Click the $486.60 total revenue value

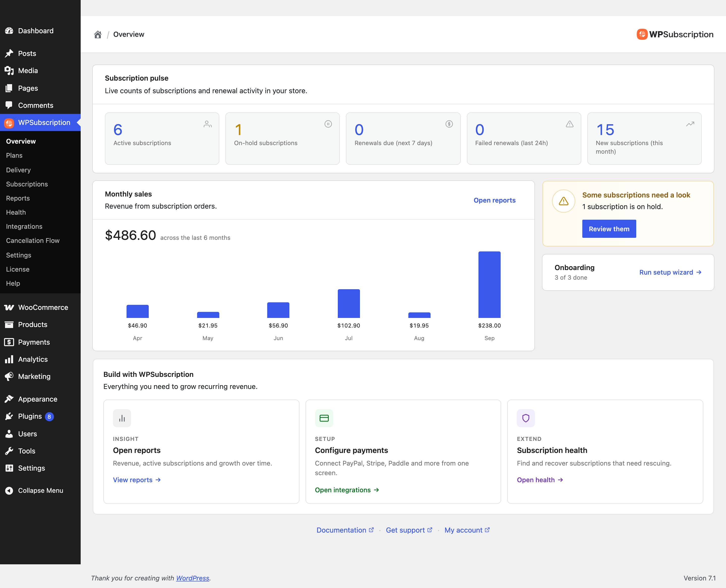131,235
